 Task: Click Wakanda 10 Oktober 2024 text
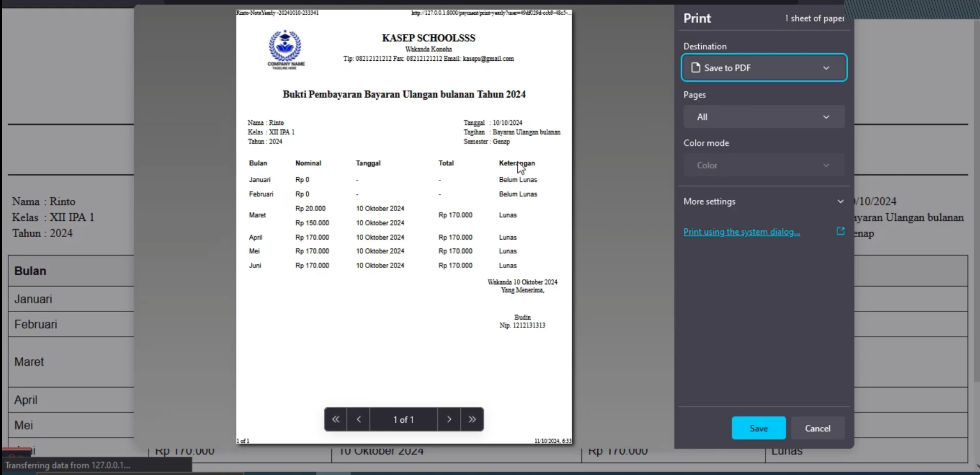pos(522,282)
